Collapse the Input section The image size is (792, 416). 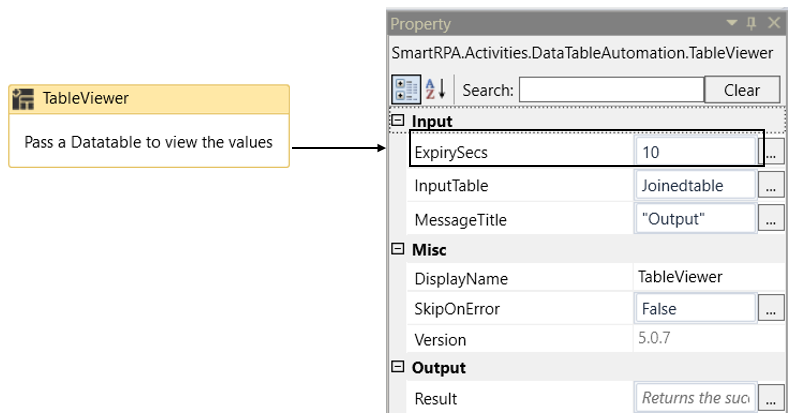(398, 121)
